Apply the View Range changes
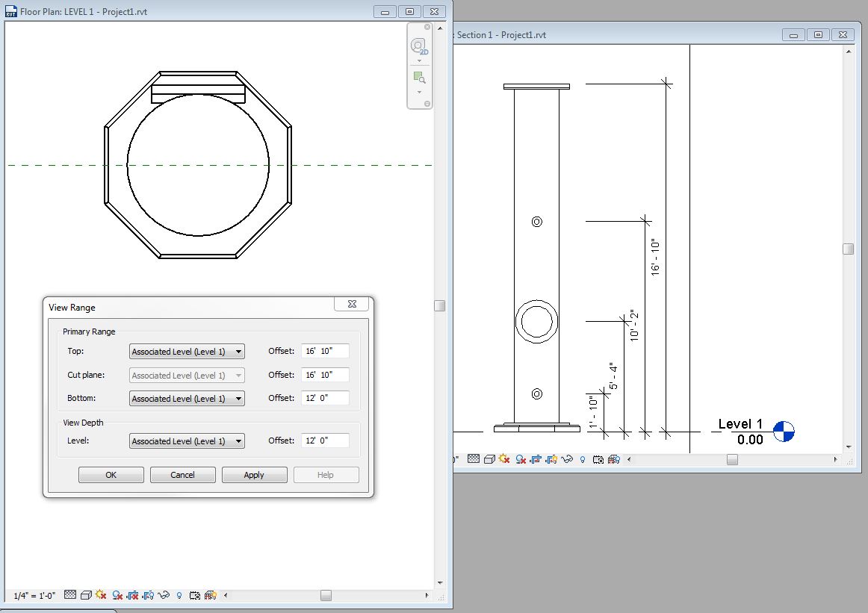 254,474
